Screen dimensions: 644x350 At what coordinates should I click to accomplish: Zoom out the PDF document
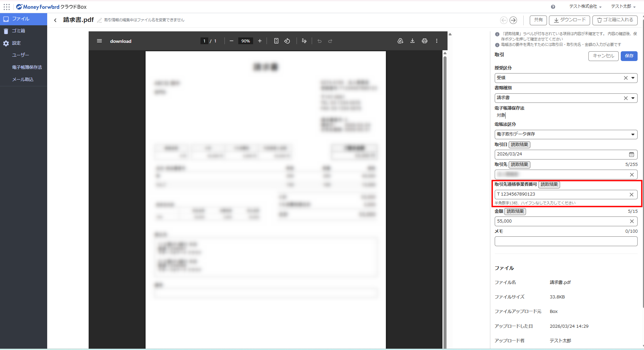pos(231,41)
